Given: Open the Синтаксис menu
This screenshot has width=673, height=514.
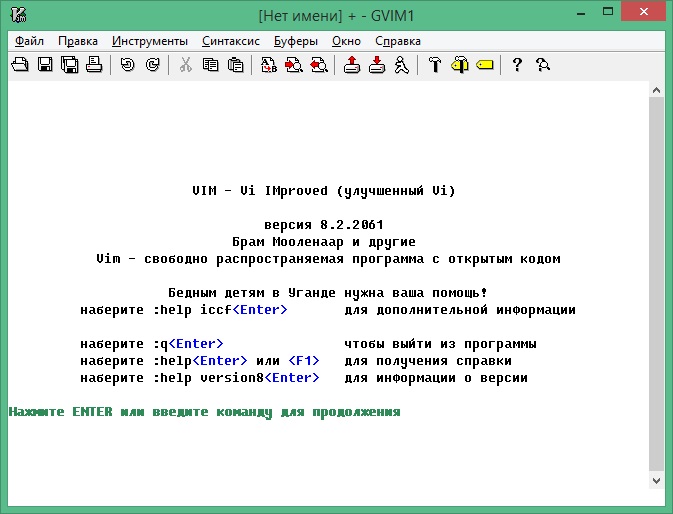Looking at the screenshot, I should click(231, 41).
